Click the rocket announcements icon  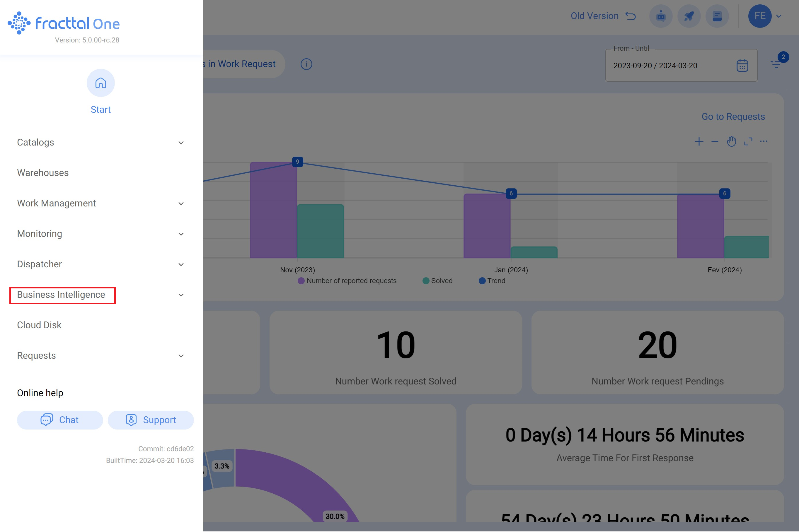pos(689,16)
